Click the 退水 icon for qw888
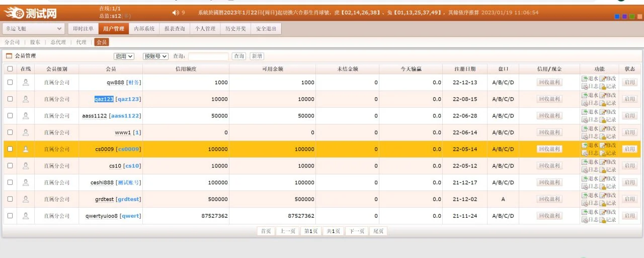This screenshot has width=644, height=258. tap(584, 79)
